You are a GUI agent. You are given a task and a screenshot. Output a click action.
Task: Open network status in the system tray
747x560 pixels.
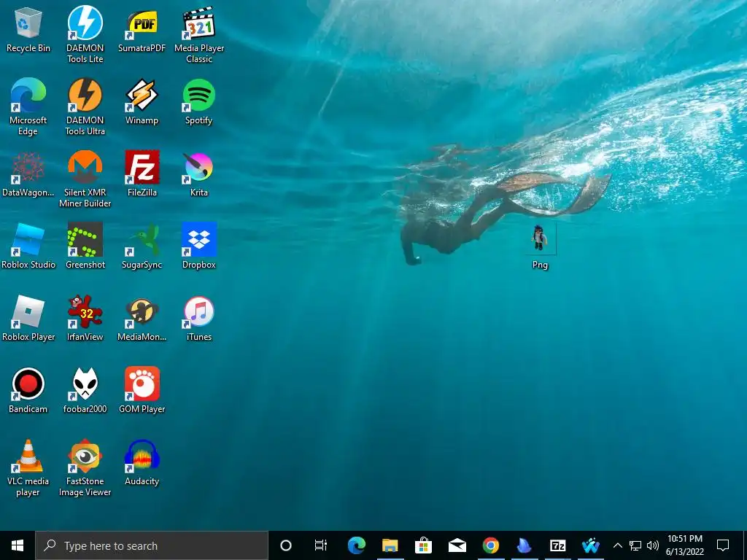point(635,545)
